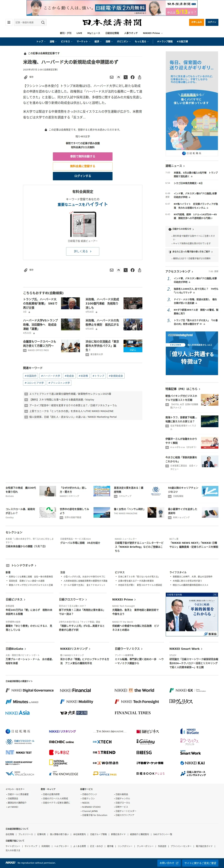This screenshot has width=224, height=868.
Task: Open the share-sheet icon under the headline
Action: (x=140, y=77)
